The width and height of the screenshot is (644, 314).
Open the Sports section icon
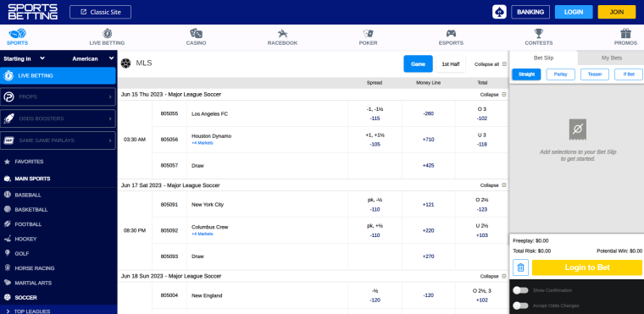(17, 33)
